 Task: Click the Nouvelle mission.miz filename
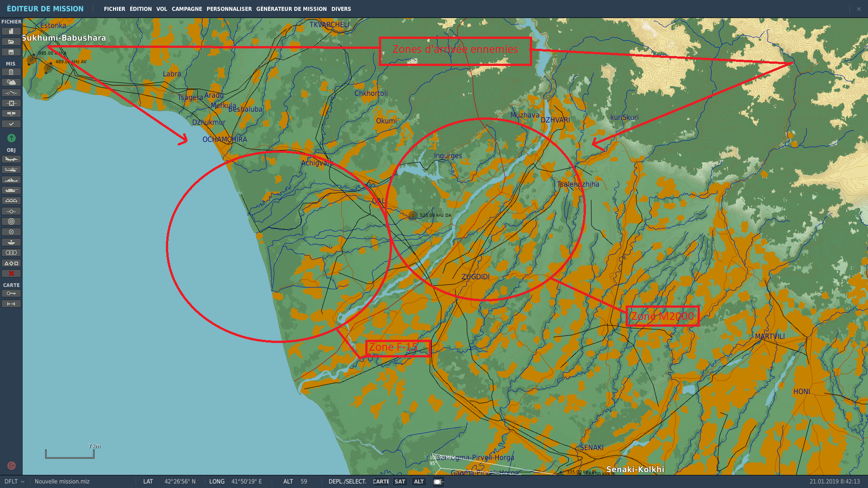(62, 482)
